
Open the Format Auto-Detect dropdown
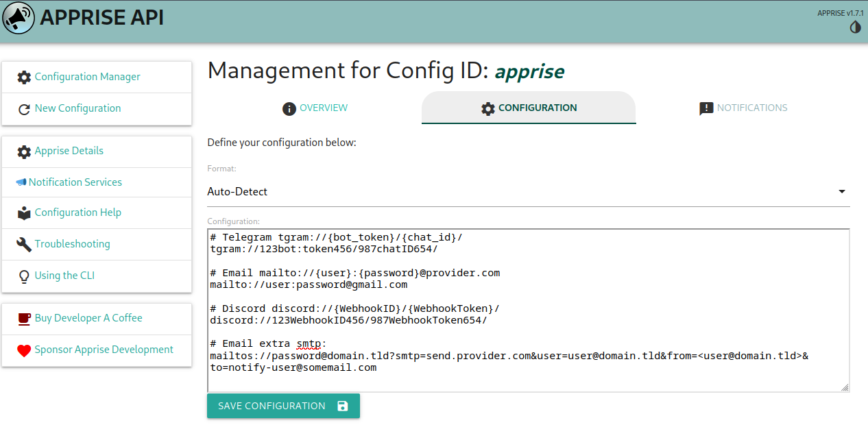(521, 192)
